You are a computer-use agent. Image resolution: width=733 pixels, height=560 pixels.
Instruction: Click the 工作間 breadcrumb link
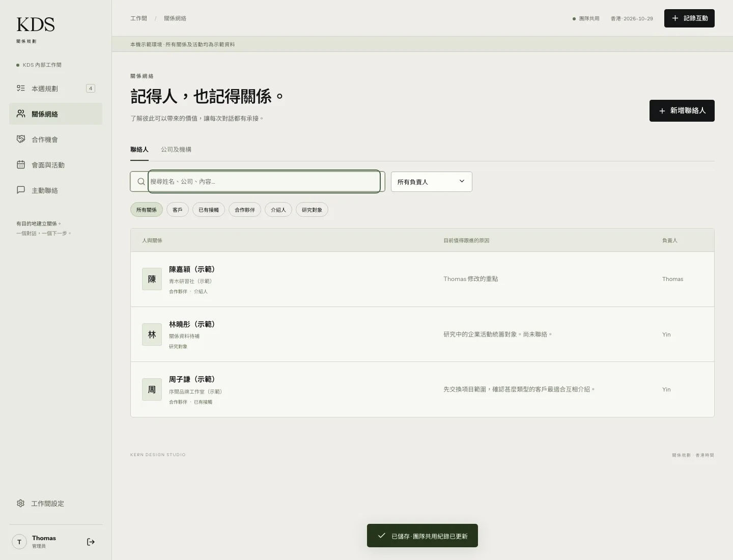pyautogui.click(x=138, y=18)
